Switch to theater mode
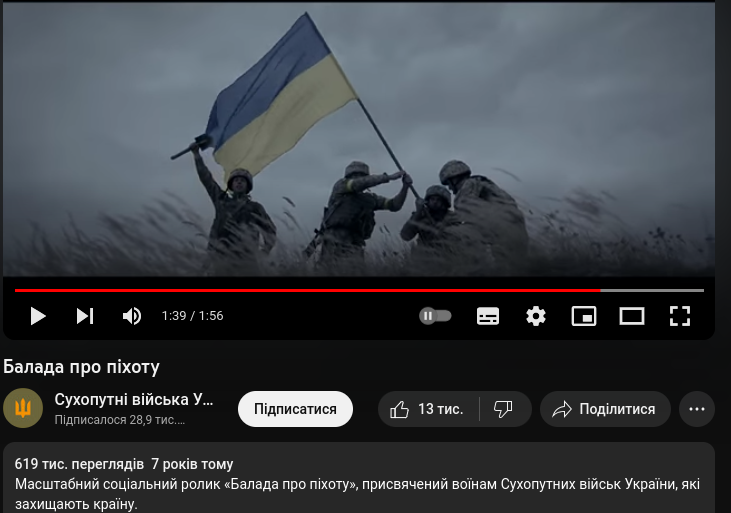Image resolution: width=731 pixels, height=513 pixels. [632, 316]
